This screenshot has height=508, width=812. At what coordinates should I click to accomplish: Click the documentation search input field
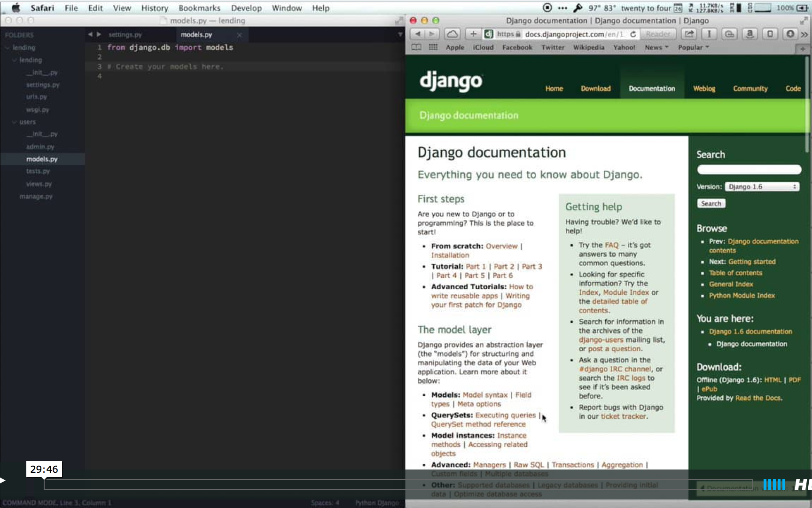(x=749, y=169)
